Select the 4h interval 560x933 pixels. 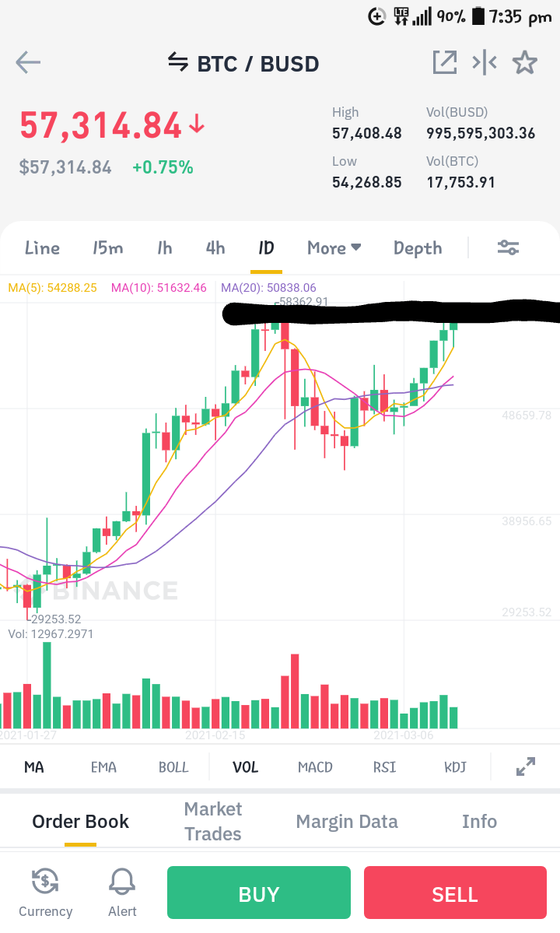tap(215, 247)
